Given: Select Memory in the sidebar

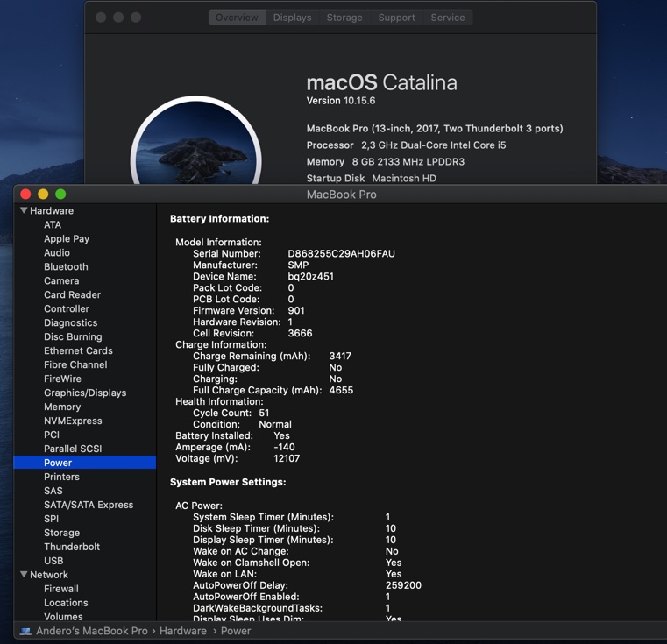Looking at the screenshot, I should point(62,407).
